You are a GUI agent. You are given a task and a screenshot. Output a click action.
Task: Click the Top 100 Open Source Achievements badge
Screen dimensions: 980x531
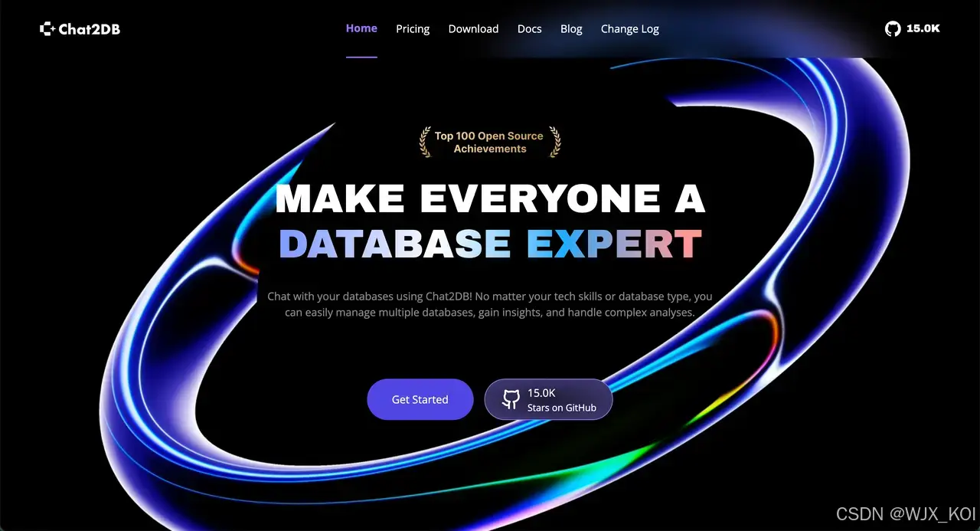(x=490, y=143)
